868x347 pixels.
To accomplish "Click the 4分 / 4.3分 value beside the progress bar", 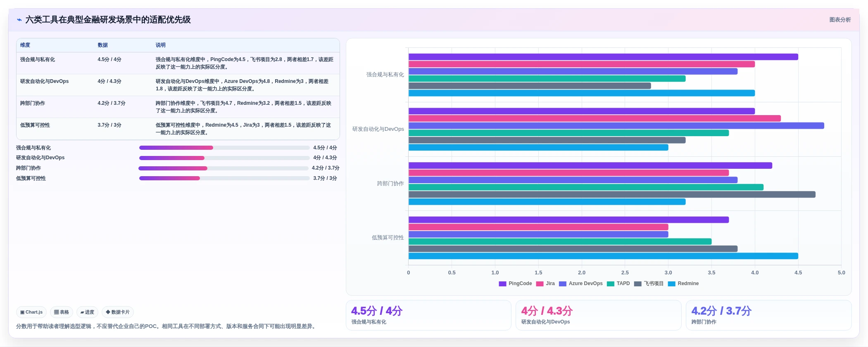I will point(325,158).
